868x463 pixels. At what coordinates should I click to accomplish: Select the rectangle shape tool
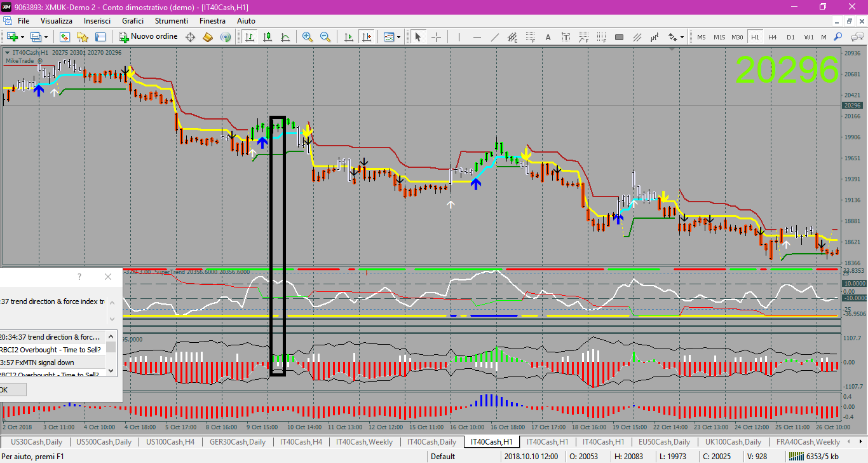coord(619,37)
